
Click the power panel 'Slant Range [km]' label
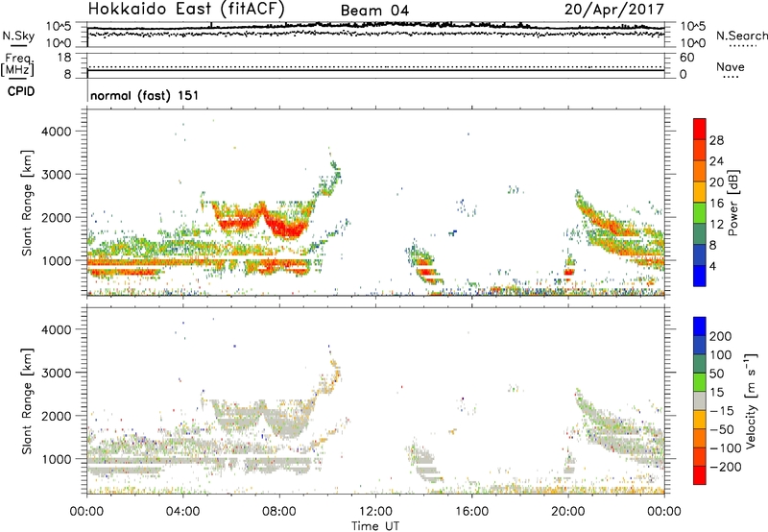tap(27, 203)
